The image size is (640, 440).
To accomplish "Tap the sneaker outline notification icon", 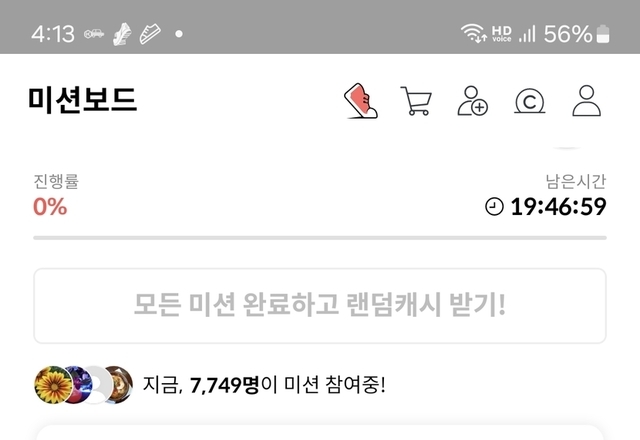I will click(x=150, y=34).
